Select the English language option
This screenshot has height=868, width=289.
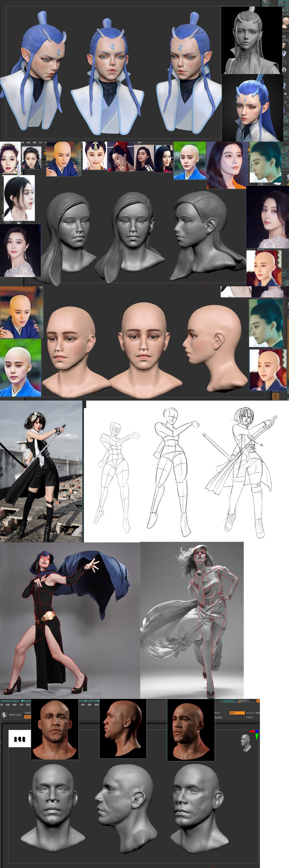pos(253,717)
